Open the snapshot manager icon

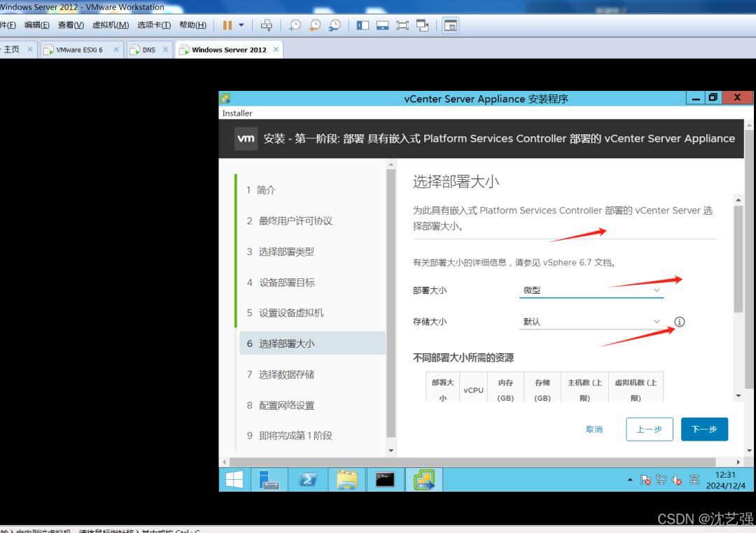334,25
